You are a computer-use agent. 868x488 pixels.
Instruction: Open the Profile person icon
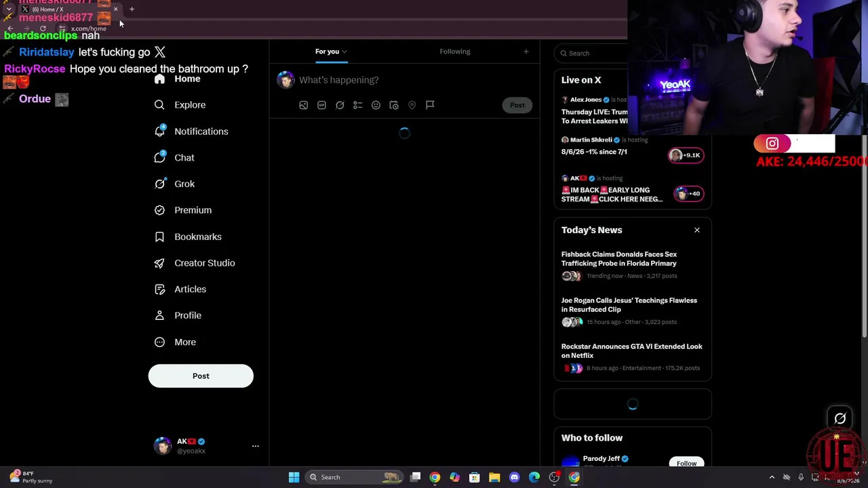coord(159,315)
